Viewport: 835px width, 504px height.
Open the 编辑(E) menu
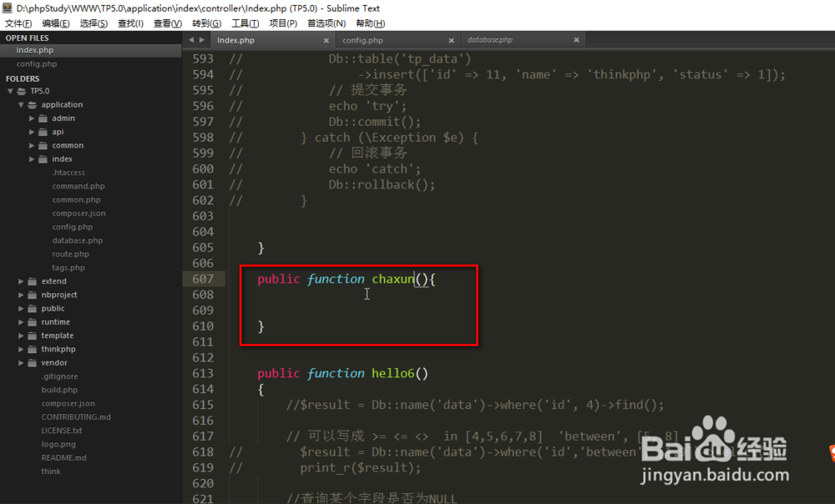pyautogui.click(x=56, y=23)
